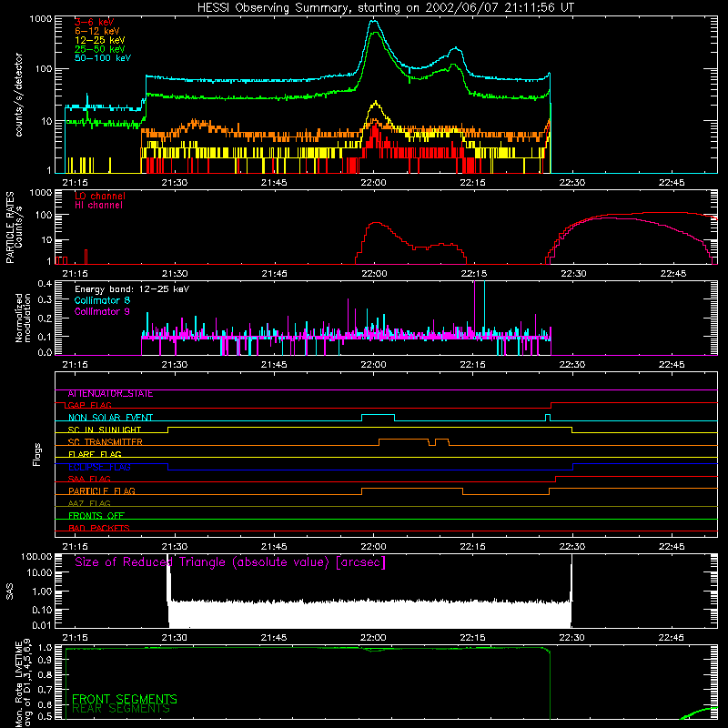Click the vertical Flags axis label
The width and height of the screenshot is (728, 728).
click(36, 455)
